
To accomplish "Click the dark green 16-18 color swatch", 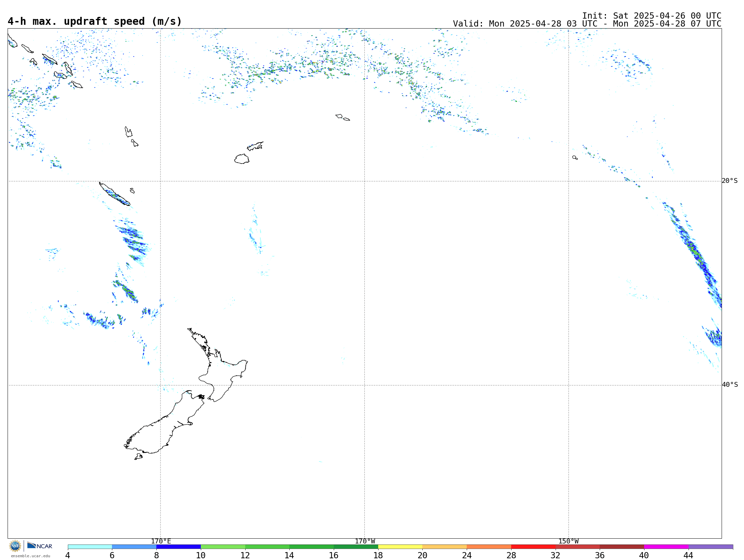I will point(356,547).
